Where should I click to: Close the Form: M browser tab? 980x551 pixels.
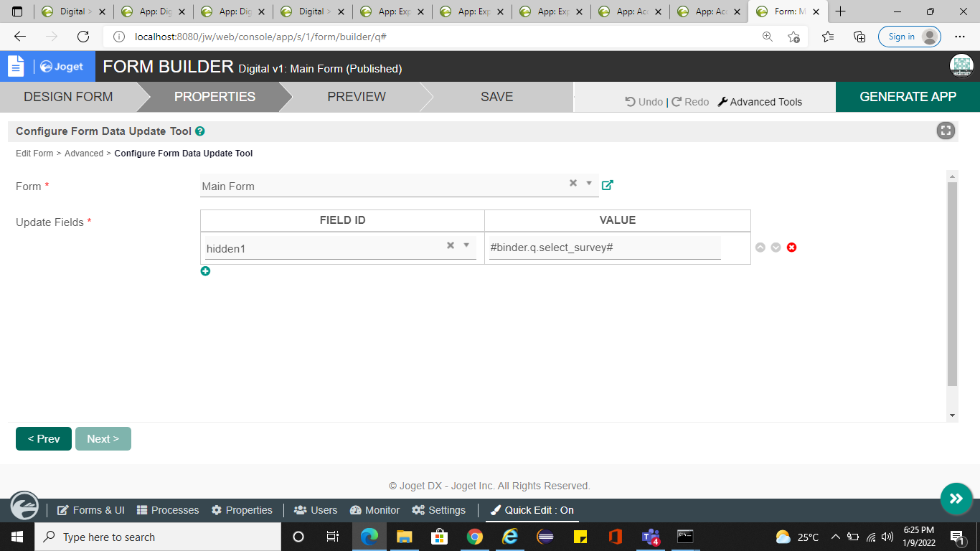tap(816, 11)
